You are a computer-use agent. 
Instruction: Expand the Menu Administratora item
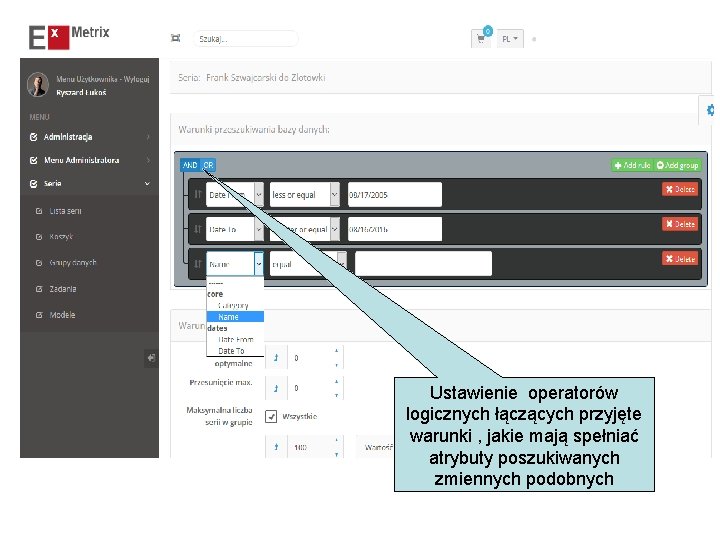90,160
